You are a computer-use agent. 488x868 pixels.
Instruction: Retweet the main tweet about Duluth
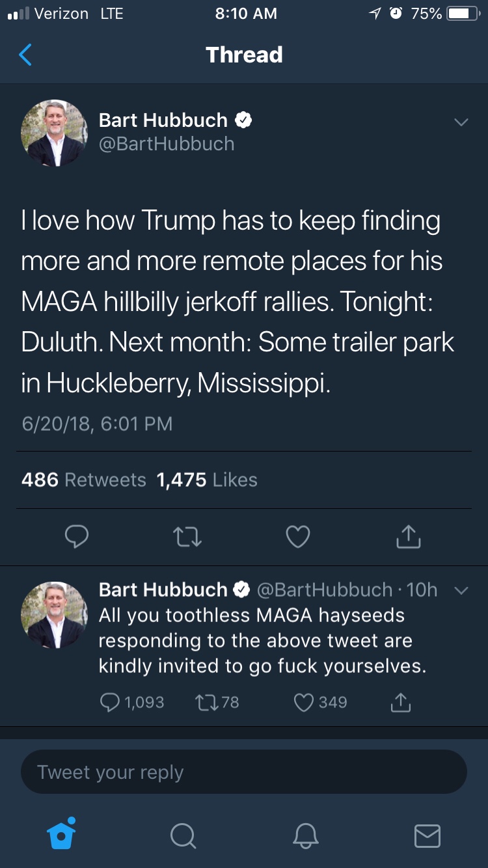(187, 537)
